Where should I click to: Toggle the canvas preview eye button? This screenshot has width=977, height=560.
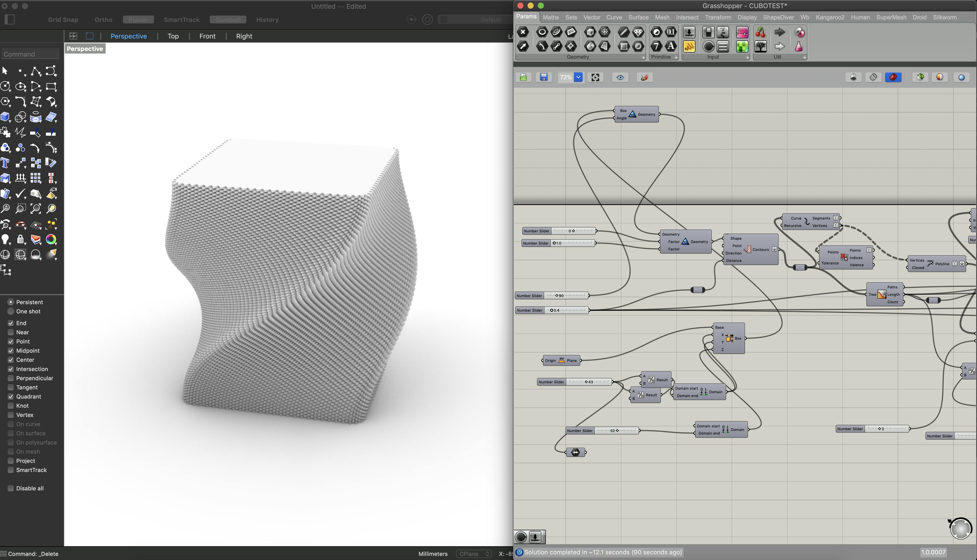coord(620,77)
